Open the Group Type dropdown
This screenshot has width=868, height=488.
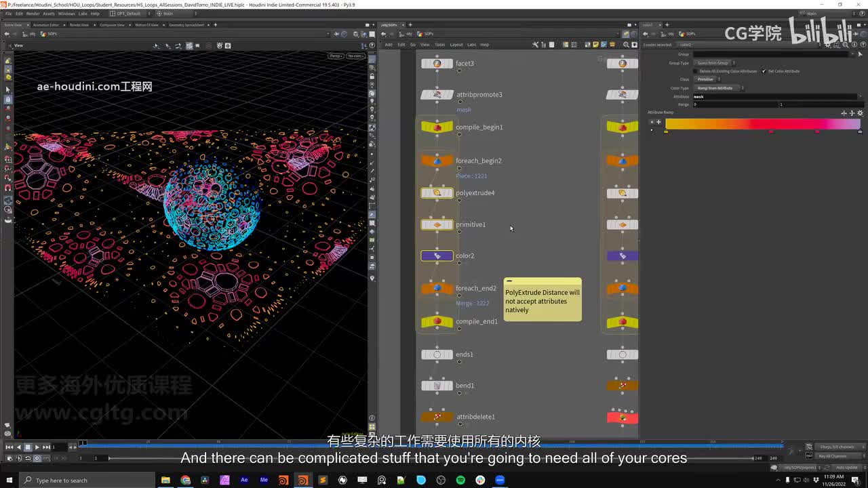pyautogui.click(x=713, y=63)
